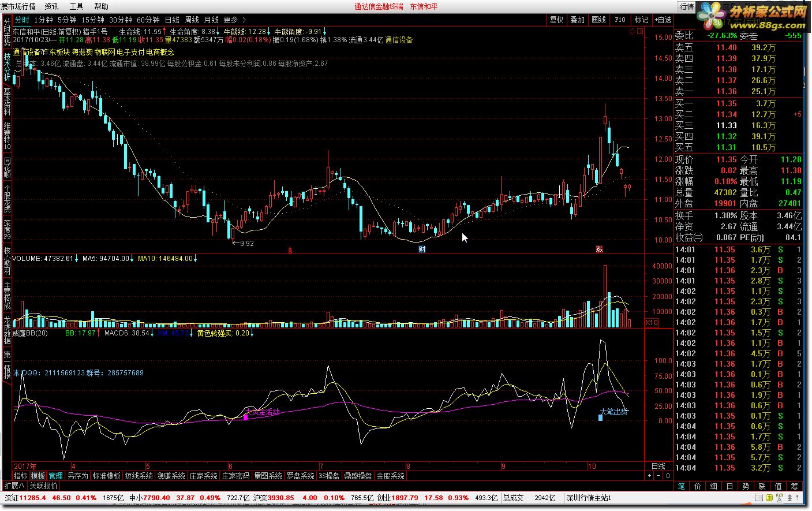This screenshot has width=812, height=511.
Task: Click the arrow after the MA5 value
Action: [132, 259]
